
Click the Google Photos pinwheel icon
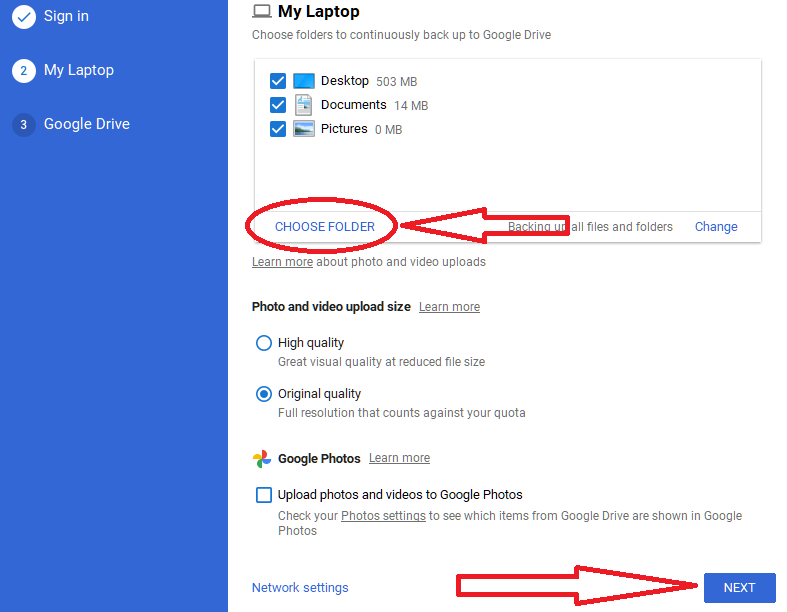(x=262, y=459)
